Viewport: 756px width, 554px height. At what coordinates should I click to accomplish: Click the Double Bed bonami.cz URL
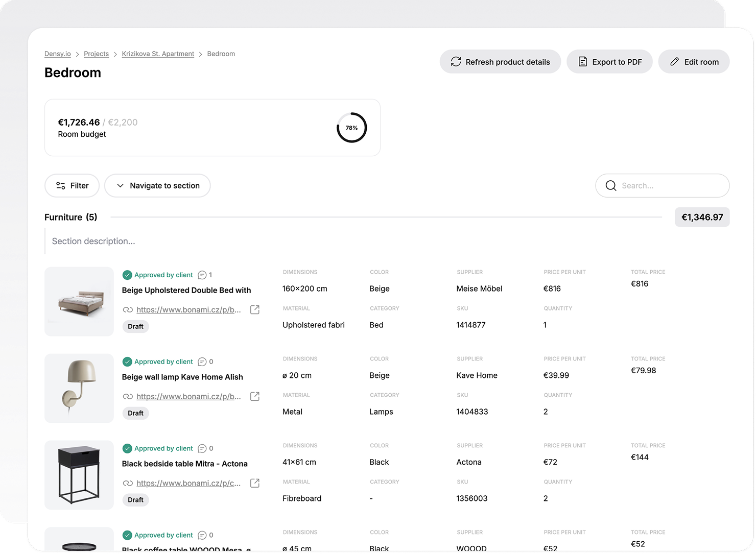coord(188,309)
